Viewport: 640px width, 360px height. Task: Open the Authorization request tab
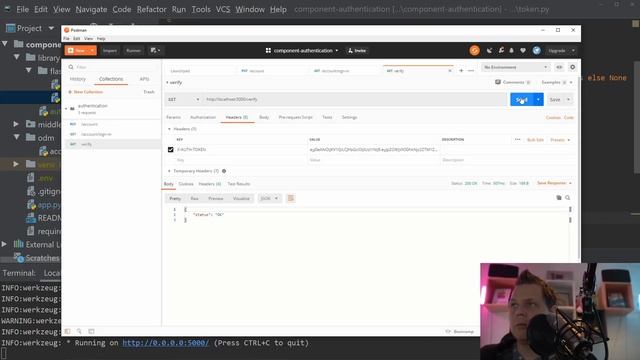(203, 118)
